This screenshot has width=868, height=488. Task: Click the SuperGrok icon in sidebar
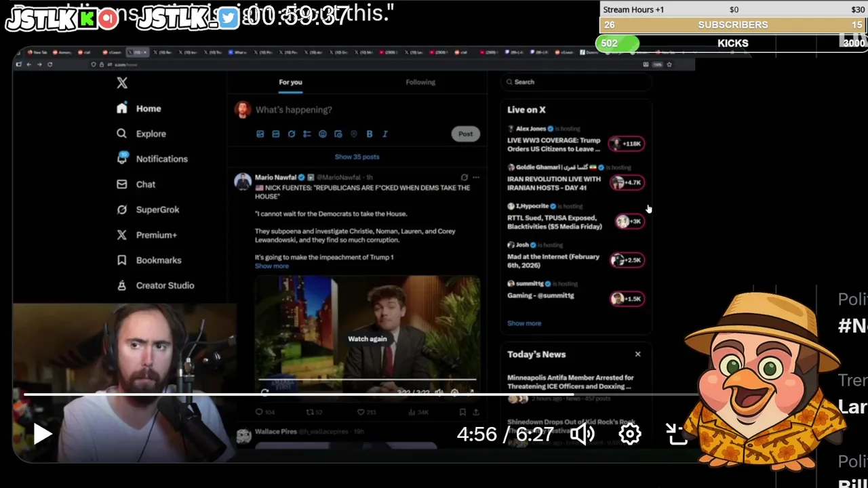pyautogui.click(x=121, y=209)
